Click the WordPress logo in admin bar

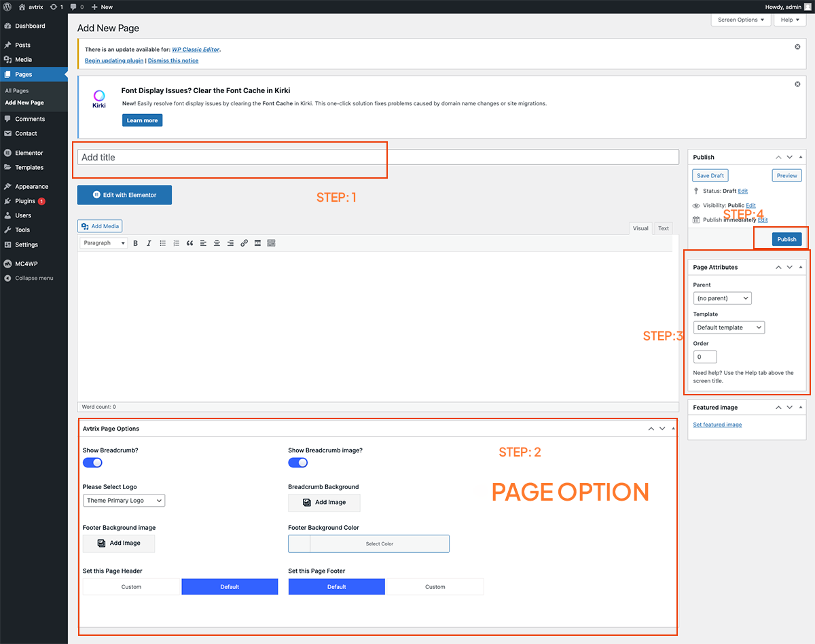coord(7,7)
